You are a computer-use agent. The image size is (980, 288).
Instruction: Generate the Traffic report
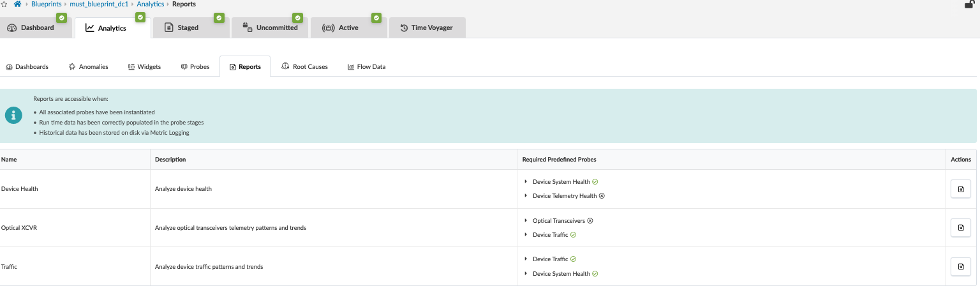click(960, 266)
